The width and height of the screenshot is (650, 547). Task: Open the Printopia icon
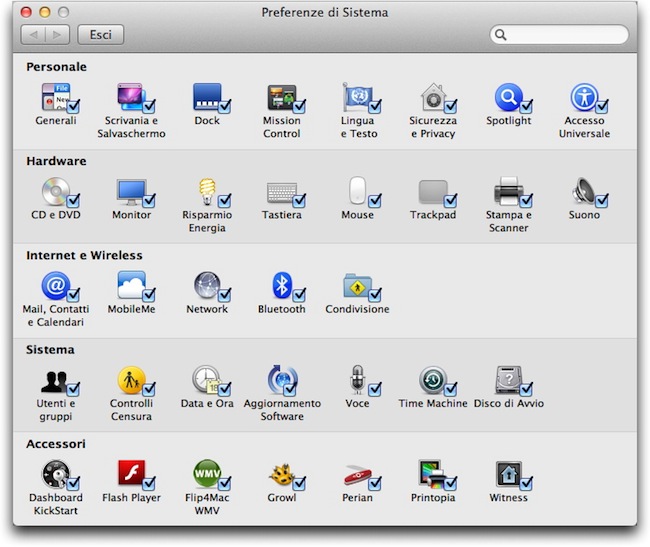coord(432,474)
